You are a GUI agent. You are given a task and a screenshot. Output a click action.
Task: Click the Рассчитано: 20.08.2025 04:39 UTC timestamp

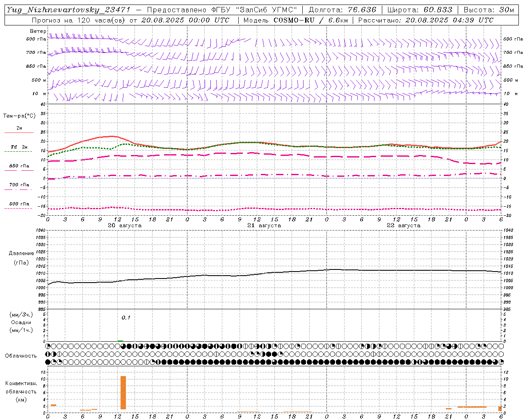[x=426, y=20]
